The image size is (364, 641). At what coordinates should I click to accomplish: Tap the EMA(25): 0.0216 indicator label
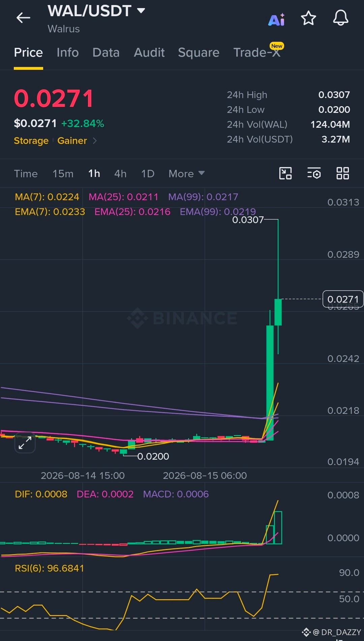[x=132, y=212]
